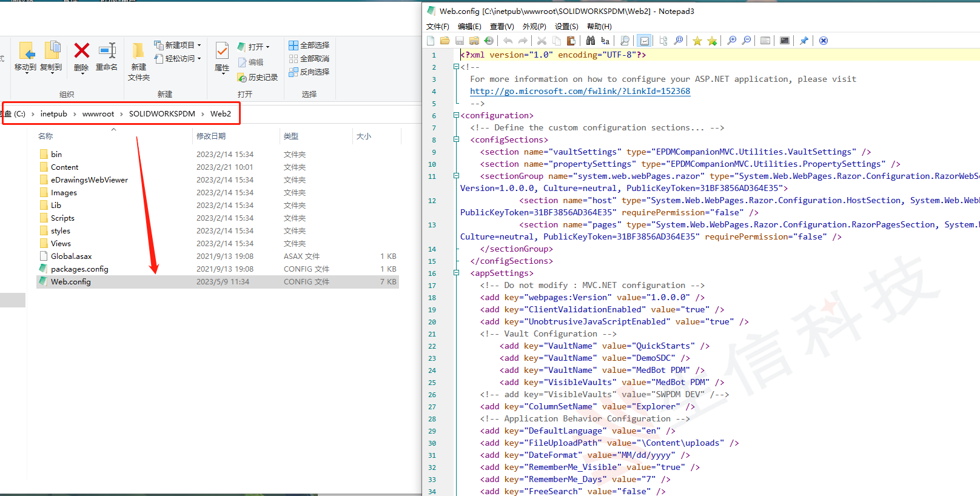Toggle word wrap in Notepad3 toolbar
Screen dimensions: 980x496
tap(645, 41)
